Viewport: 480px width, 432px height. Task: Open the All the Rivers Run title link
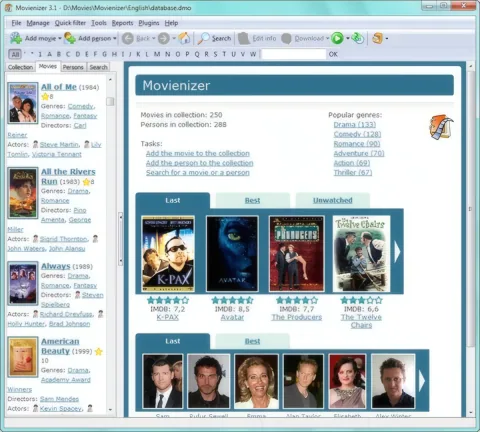point(68,176)
